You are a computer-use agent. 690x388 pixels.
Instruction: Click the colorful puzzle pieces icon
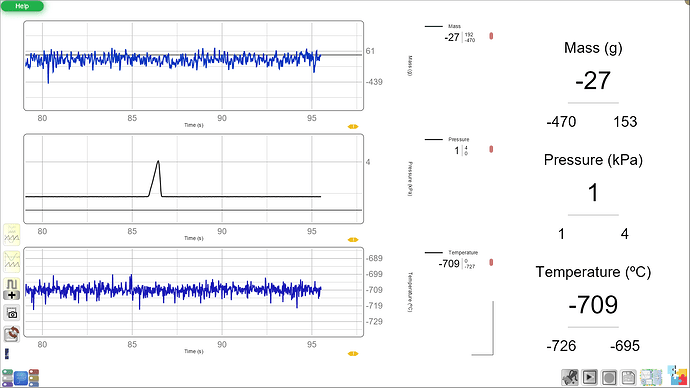[677, 376]
